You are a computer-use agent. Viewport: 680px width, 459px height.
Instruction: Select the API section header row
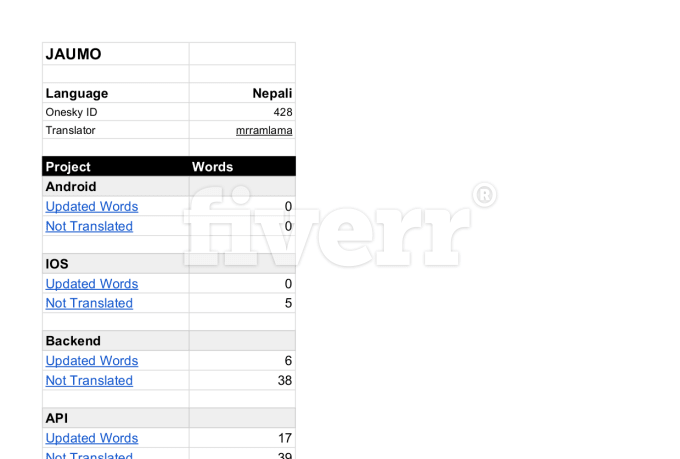tap(169, 418)
